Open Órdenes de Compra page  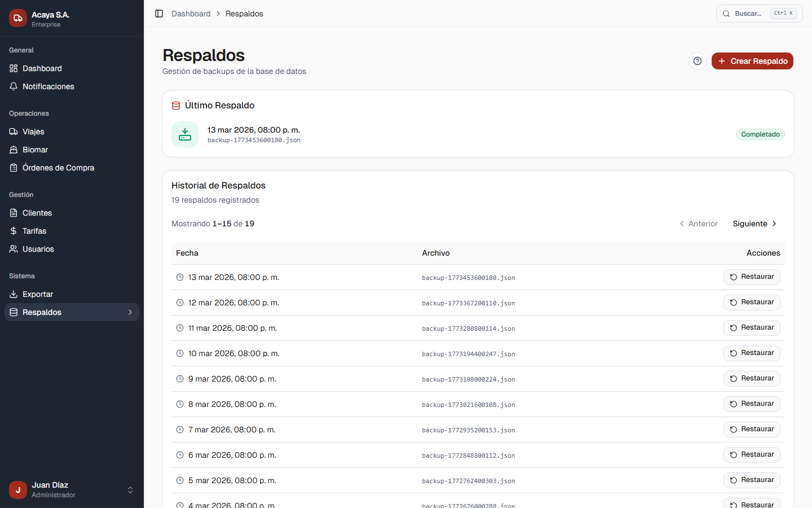pyautogui.click(x=58, y=168)
